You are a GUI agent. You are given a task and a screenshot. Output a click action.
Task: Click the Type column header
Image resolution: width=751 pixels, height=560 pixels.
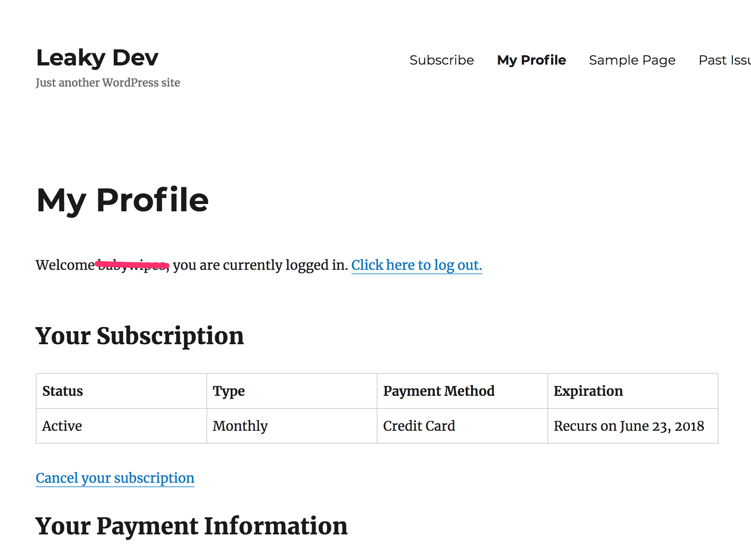click(x=229, y=391)
